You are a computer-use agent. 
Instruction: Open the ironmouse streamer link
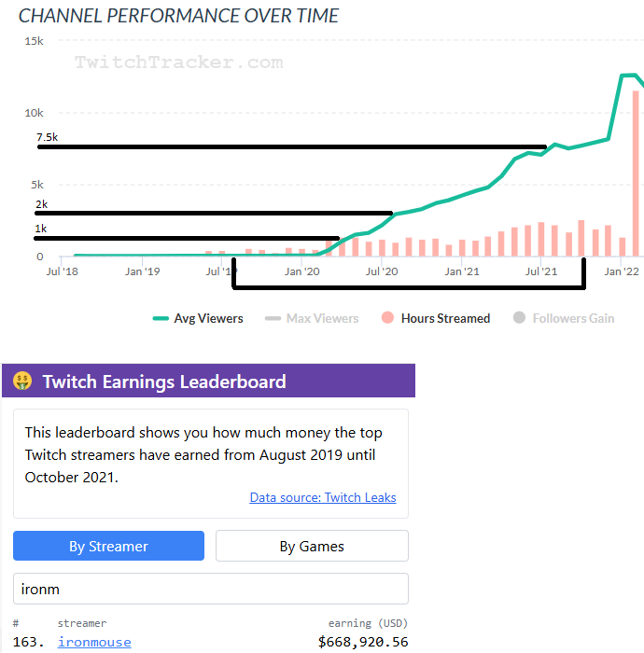click(94, 642)
